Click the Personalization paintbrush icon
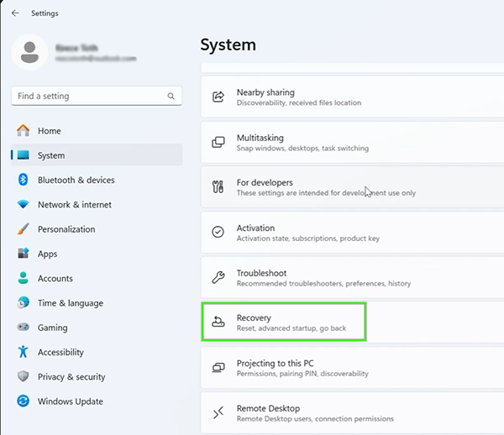The image size is (504, 435). pyautogui.click(x=24, y=228)
